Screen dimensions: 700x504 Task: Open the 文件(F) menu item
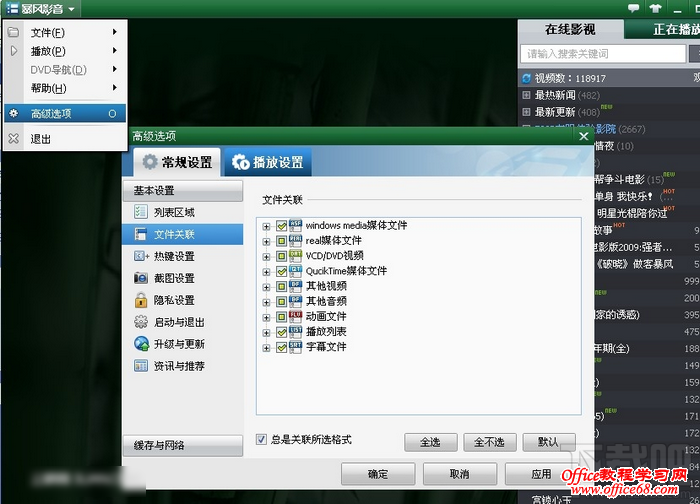(x=65, y=32)
